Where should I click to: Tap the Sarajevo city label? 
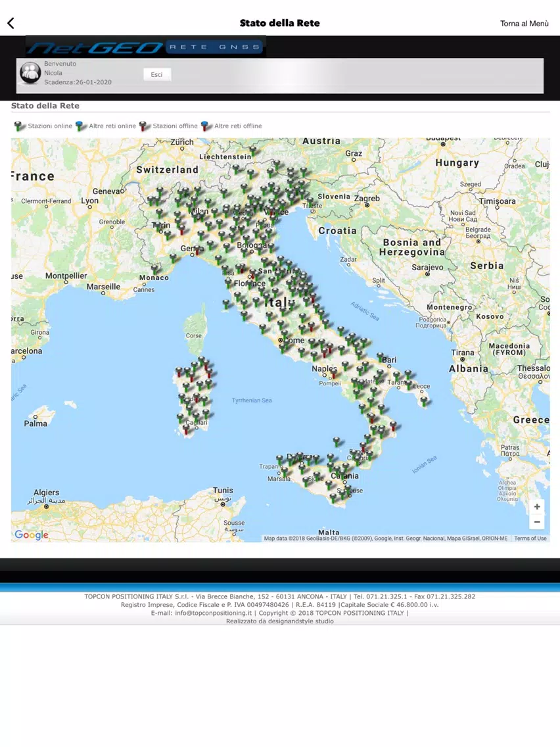[427, 267]
